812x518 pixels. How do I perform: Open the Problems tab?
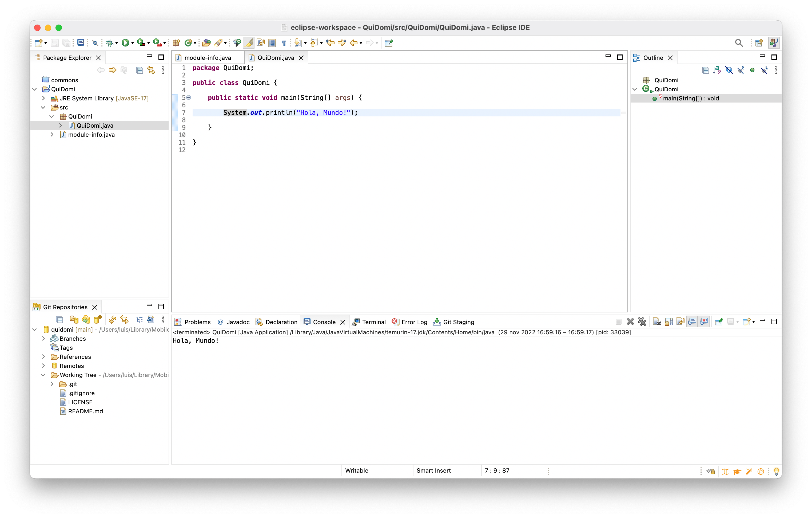click(193, 322)
